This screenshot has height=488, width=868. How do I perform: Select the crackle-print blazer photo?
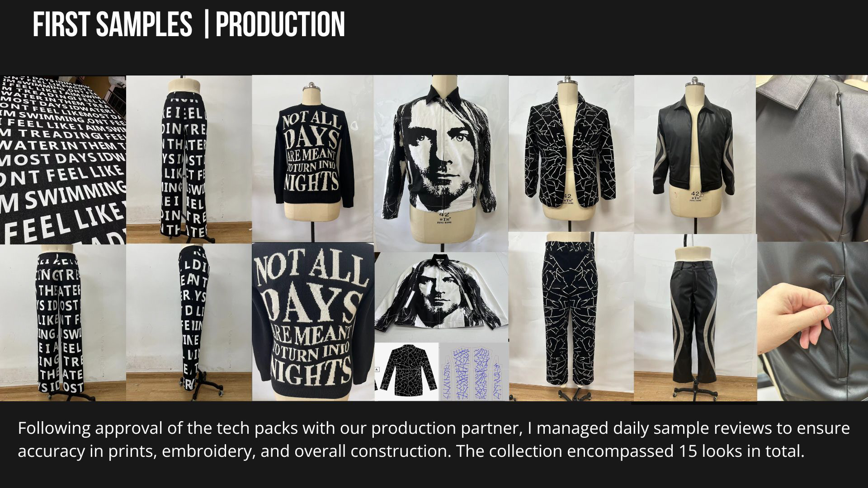coord(571,154)
